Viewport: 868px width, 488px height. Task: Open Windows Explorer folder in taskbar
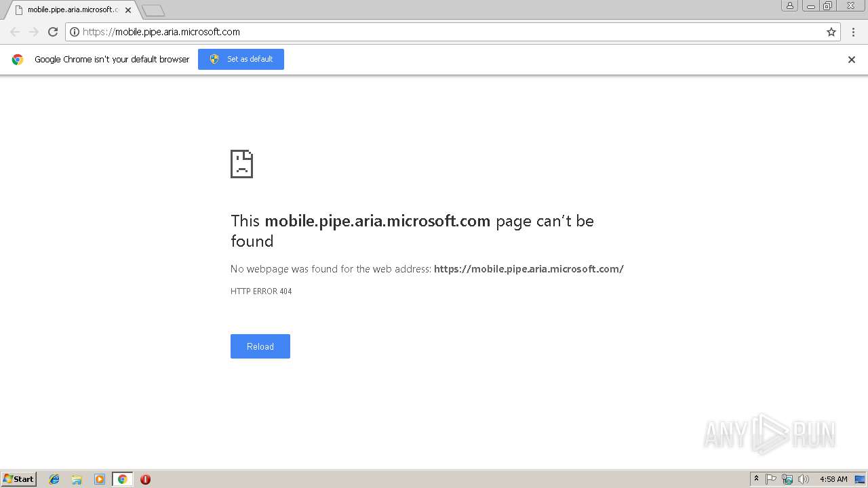click(77, 479)
